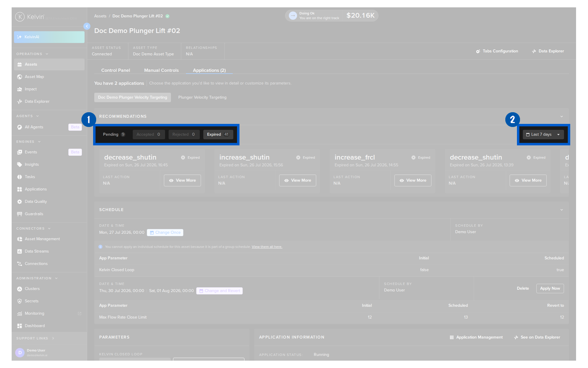This screenshot has width=588, height=368.
Task: Open Guardrails
Action: [49, 214]
